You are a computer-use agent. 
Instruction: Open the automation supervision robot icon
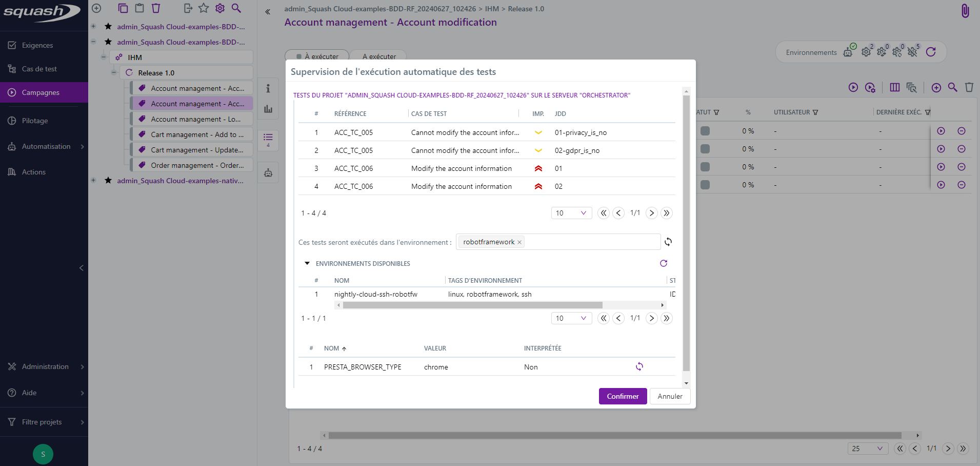268,172
